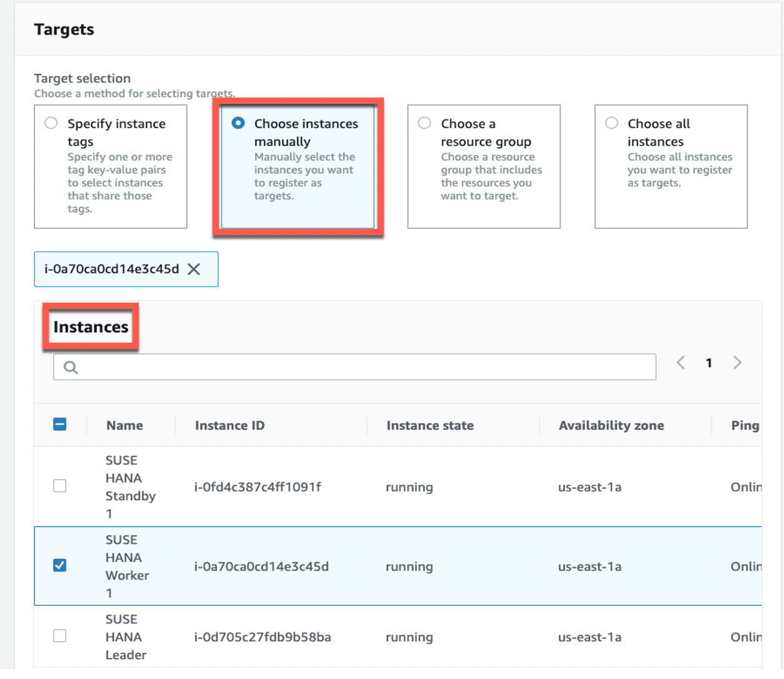Sort by the Instance state column header
This screenshot has height=679, width=784.
tap(430, 426)
